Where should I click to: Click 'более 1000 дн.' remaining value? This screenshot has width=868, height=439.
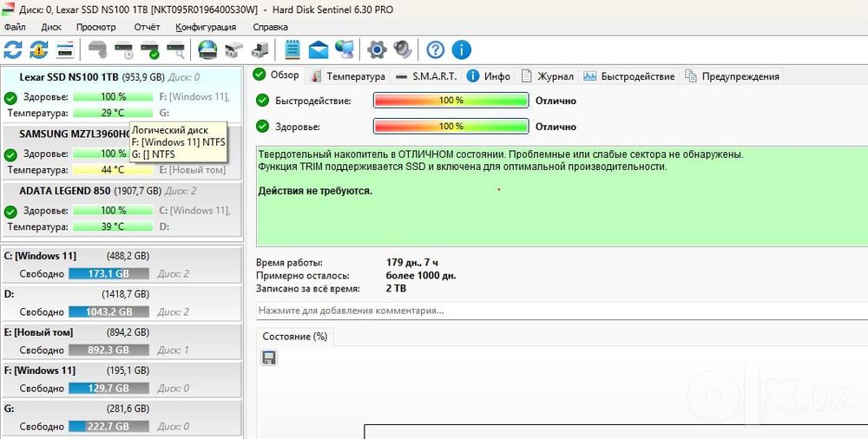421,275
